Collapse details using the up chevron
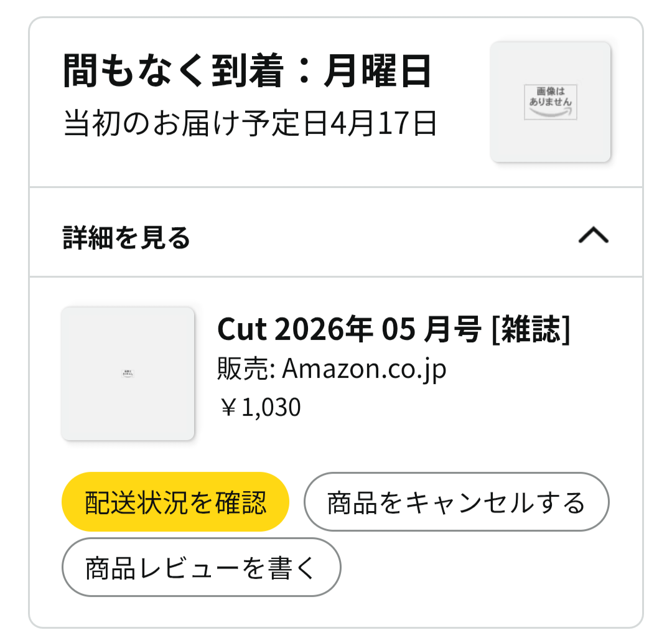This screenshot has width=672, height=643. coord(593,235)
